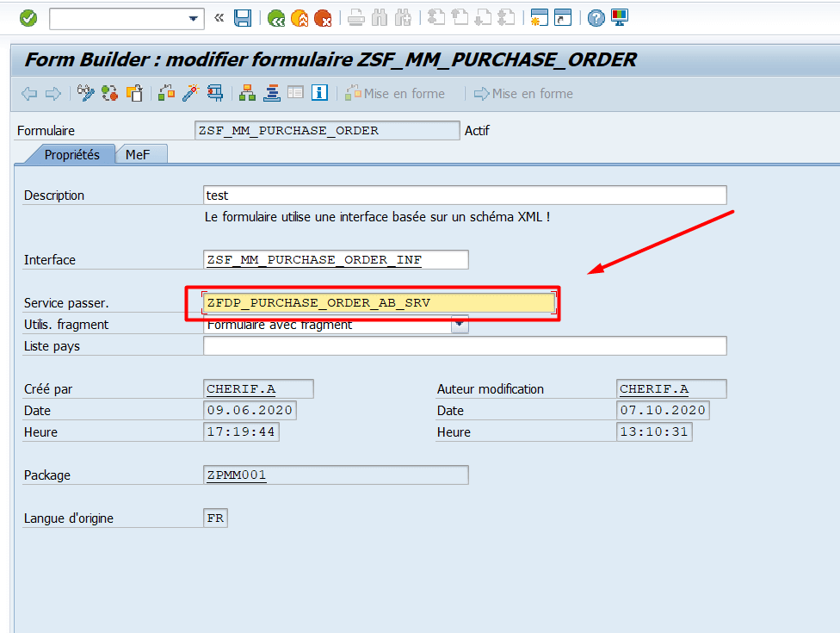
Task: Click creation time 17:19:44
Action: pyautogui.click(x=241, y=432)
